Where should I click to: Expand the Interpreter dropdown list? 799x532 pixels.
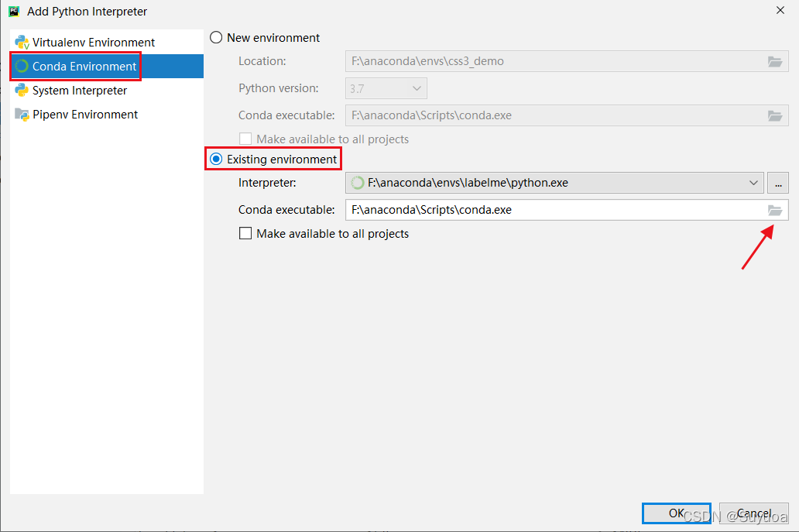[754, 184]
